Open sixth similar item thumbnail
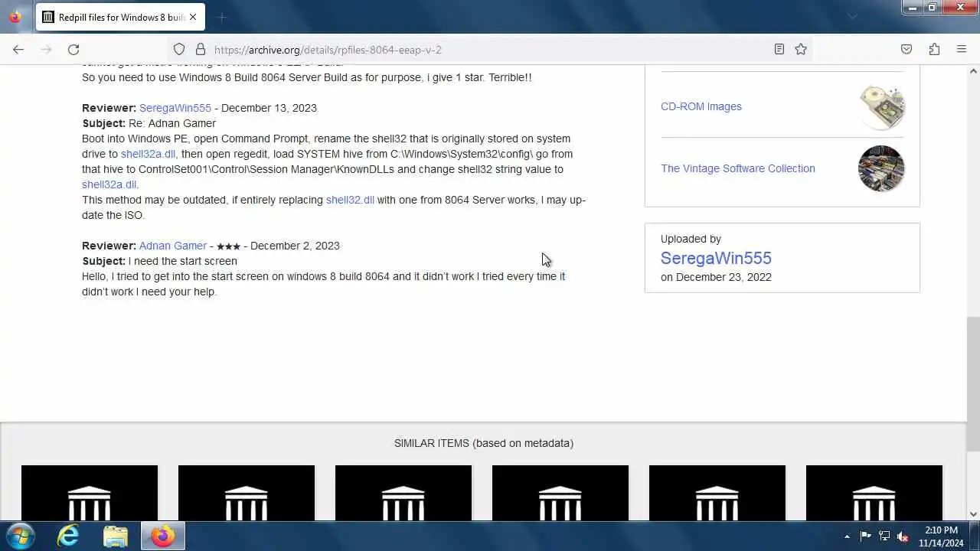 (874, 493)
